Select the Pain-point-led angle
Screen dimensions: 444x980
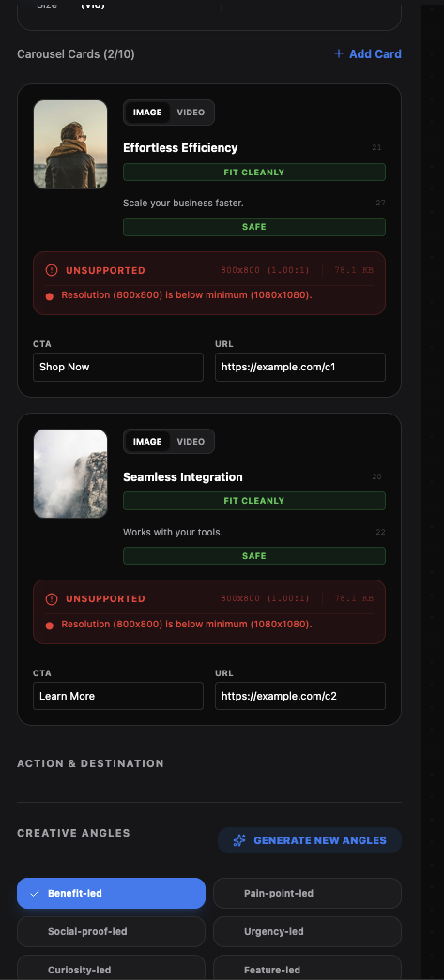pyautogui.click(x=307, y=893)
